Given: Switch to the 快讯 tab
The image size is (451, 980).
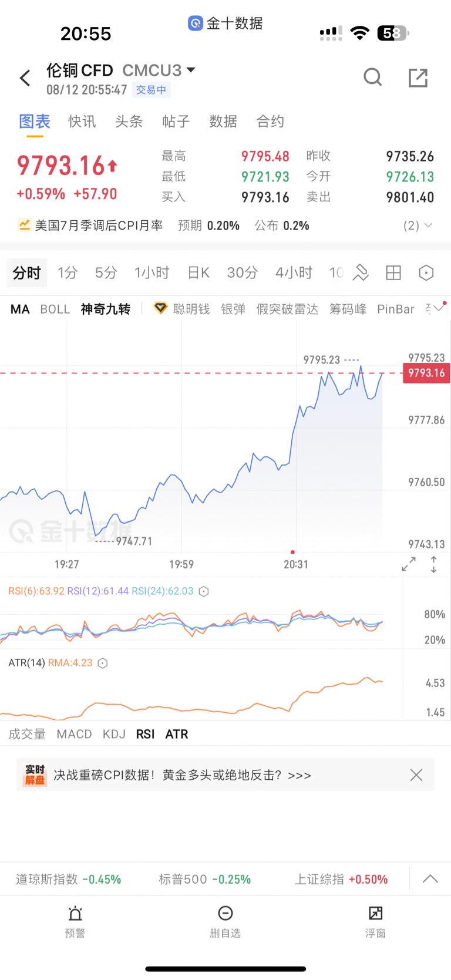Looking at the screenshot, I should [x=82, y=122].
